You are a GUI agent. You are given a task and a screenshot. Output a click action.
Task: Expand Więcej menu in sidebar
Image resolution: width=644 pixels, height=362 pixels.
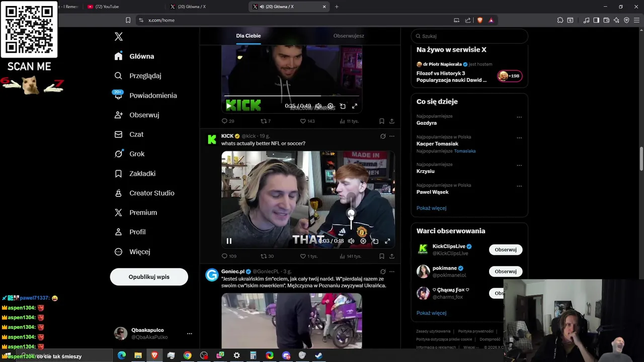pyautogui.click(x=132, y=252)
